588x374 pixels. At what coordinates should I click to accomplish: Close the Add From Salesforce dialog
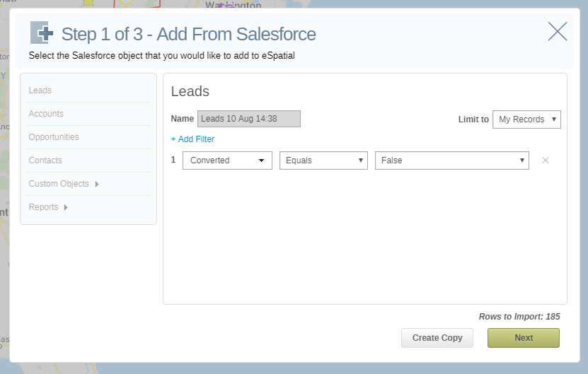tap(558, 32)
